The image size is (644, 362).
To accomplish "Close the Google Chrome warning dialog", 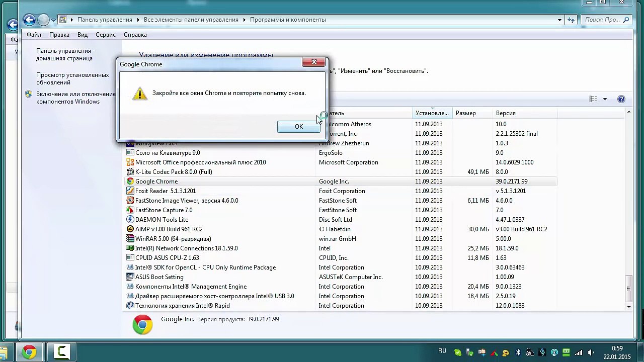I will [314, 62].
